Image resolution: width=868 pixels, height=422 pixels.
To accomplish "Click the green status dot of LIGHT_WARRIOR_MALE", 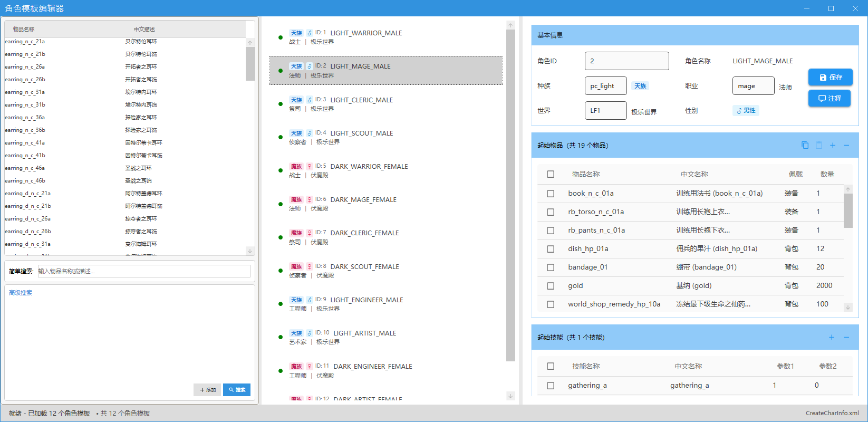I will 281,37.
